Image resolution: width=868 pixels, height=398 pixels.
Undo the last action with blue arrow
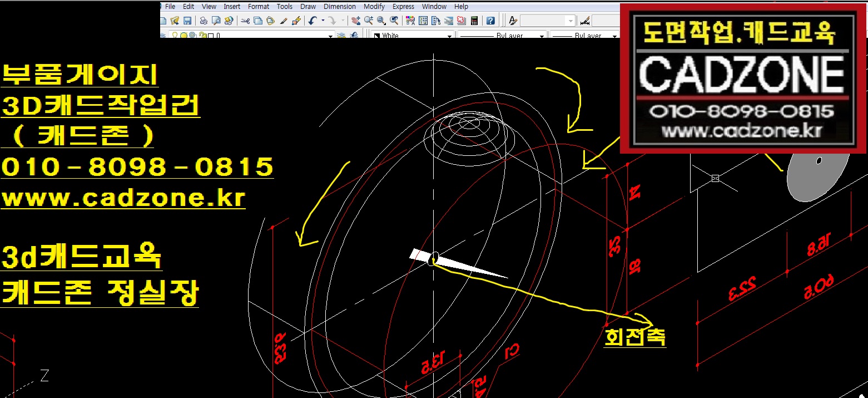click(x=313, y=21)
